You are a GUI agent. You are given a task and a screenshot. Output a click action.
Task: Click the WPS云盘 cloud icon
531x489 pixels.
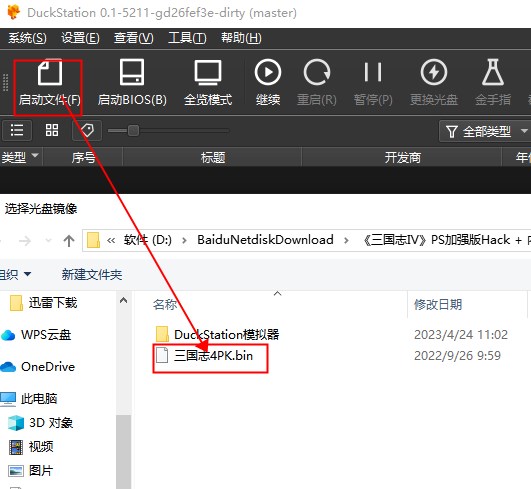[x=8, y=335]
